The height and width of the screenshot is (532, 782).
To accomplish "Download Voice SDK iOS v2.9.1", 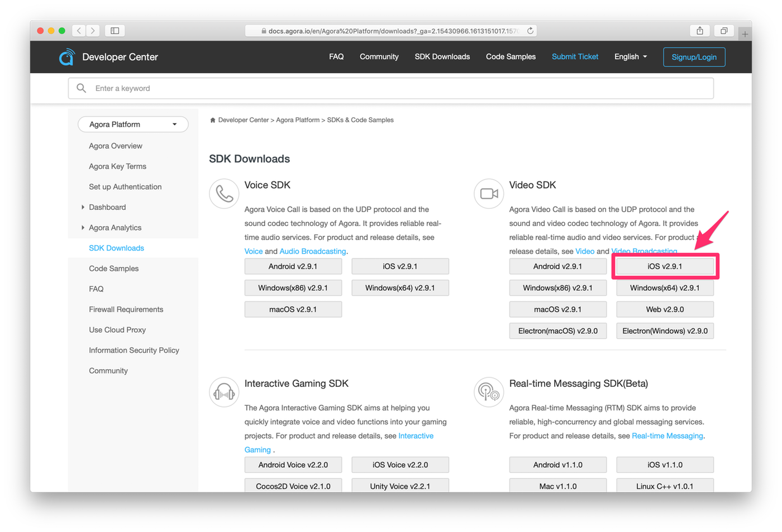I will coord(400,266).
